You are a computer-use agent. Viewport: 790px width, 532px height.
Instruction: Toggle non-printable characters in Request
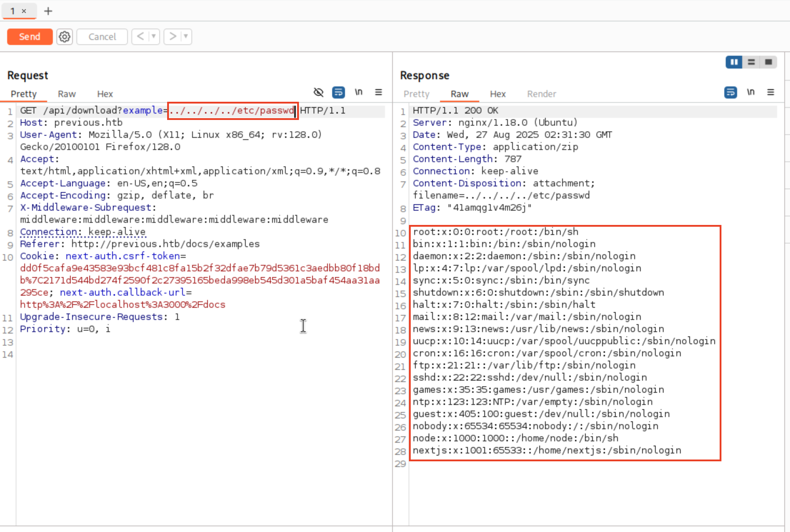pyautogui.click(x=359, y=92)
